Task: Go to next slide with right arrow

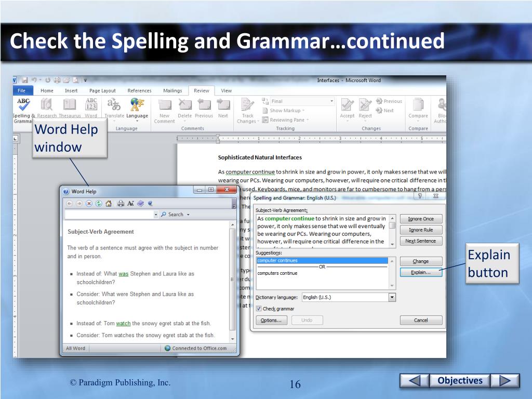Action: (505, 380)
